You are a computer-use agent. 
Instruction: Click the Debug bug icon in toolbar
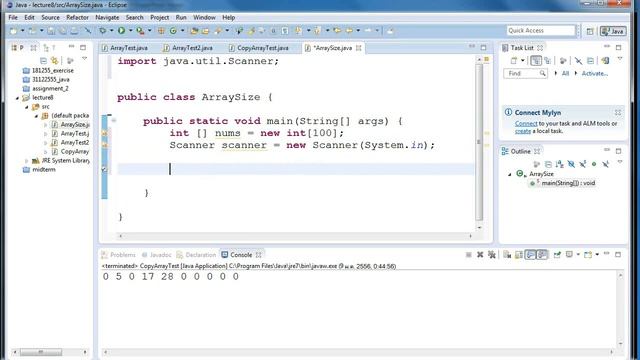point(102,31)
